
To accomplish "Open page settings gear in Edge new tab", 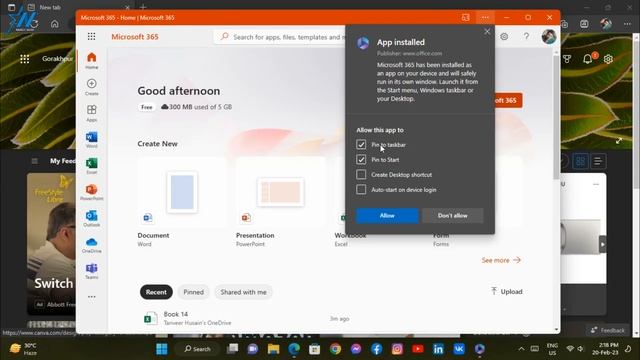I will [608, 59].
